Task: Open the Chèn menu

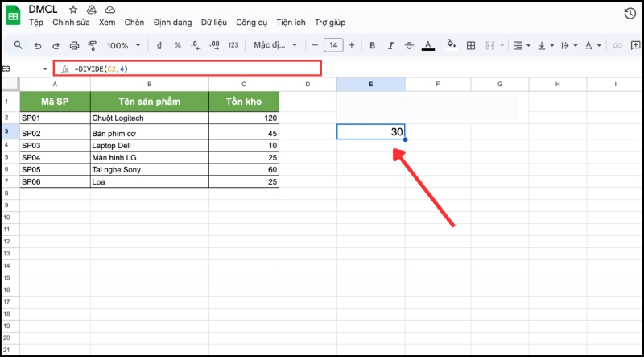Action: 134,22
